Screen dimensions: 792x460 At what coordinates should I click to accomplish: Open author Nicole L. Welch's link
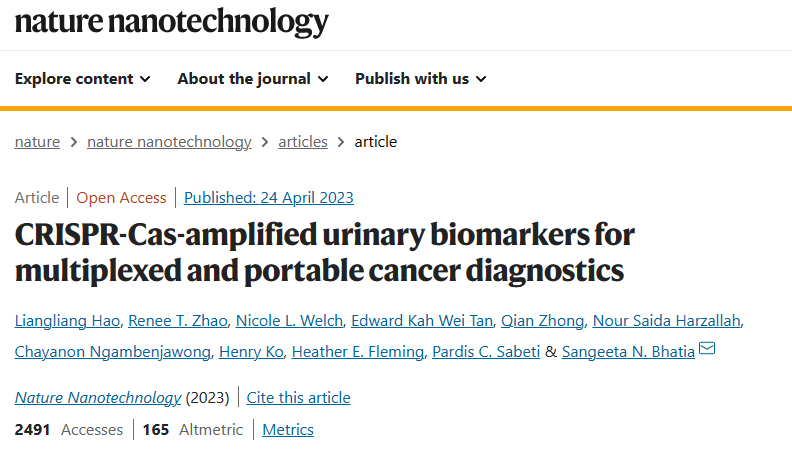(289, 321)
